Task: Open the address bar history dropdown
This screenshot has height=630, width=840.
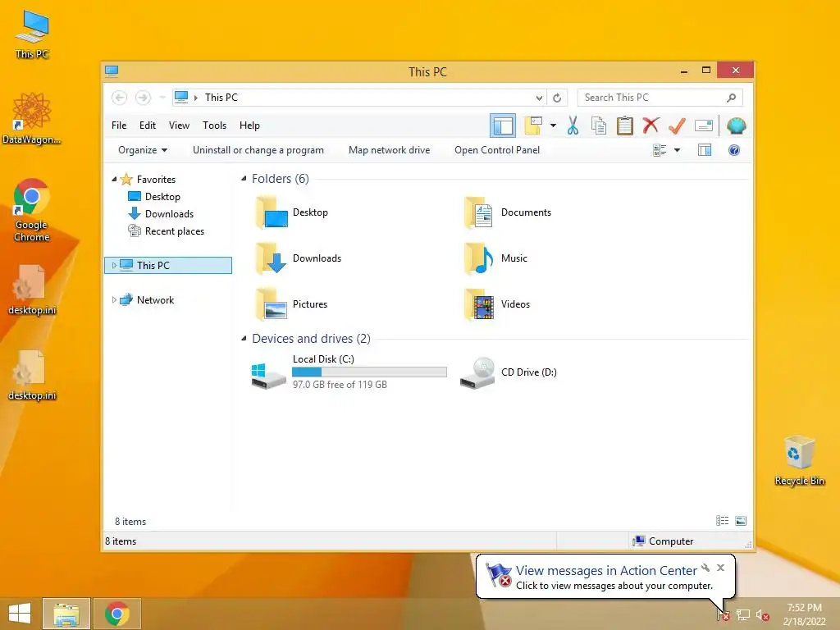Action: point(539,98)
